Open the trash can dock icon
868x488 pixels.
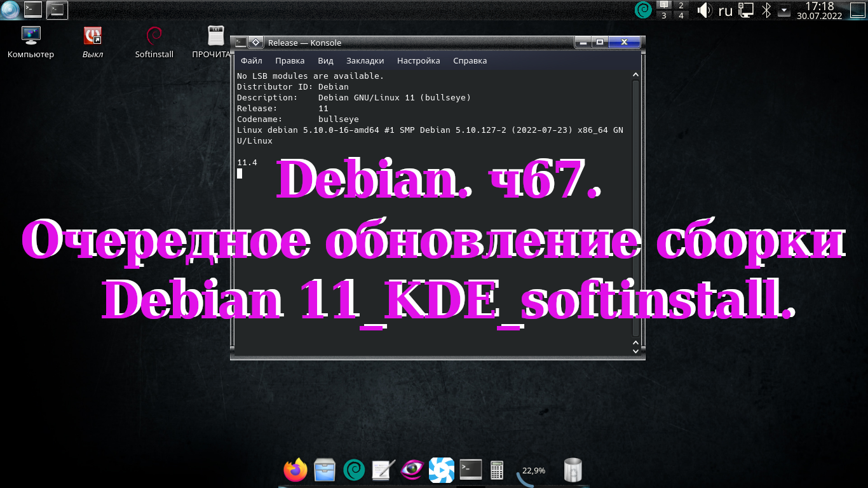573,470
